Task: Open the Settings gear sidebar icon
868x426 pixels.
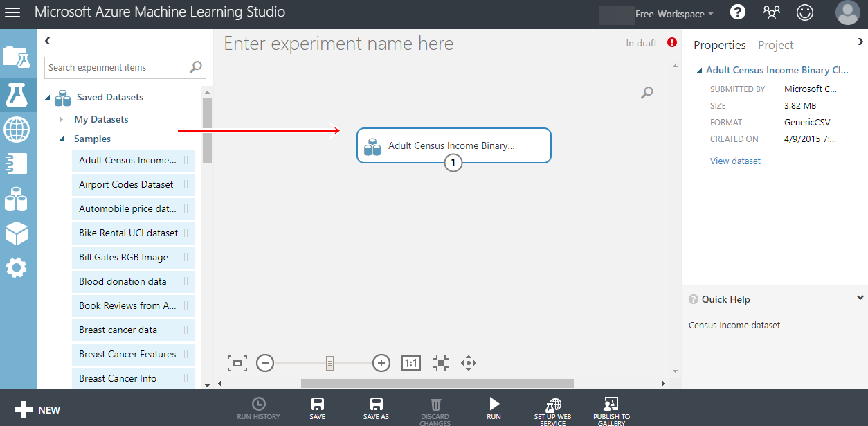Action: click(17, 268)
